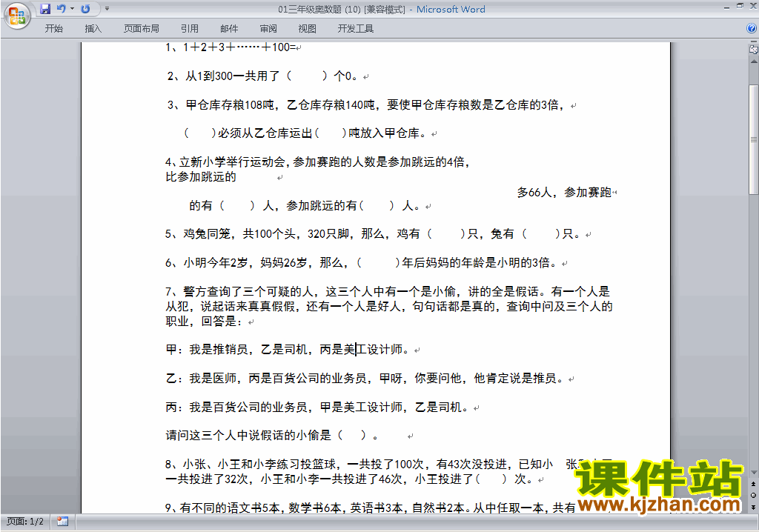Minimize the Word window
This screenshot has width=759, height=532.
[727, 7]
